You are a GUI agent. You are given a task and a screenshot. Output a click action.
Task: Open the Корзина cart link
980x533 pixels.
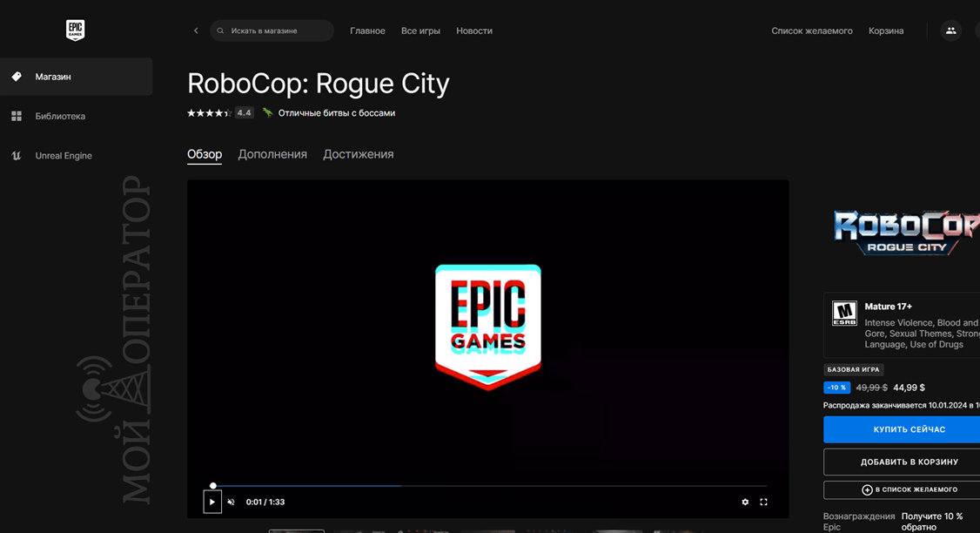click(x=886, y=30)
